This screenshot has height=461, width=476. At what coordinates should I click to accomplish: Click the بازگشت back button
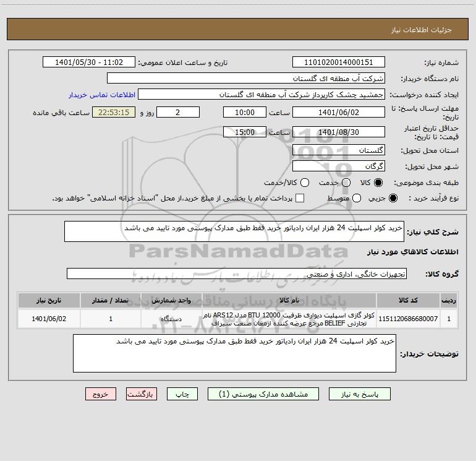[x=142, y=394]
